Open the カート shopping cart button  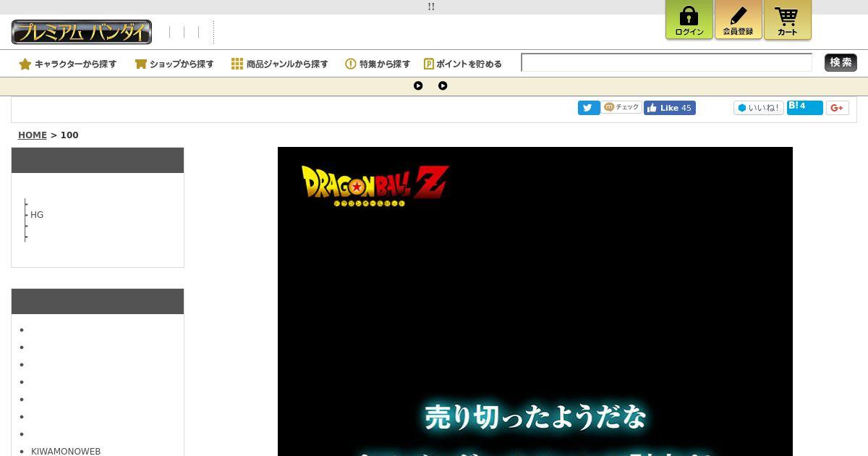point(788,20)
